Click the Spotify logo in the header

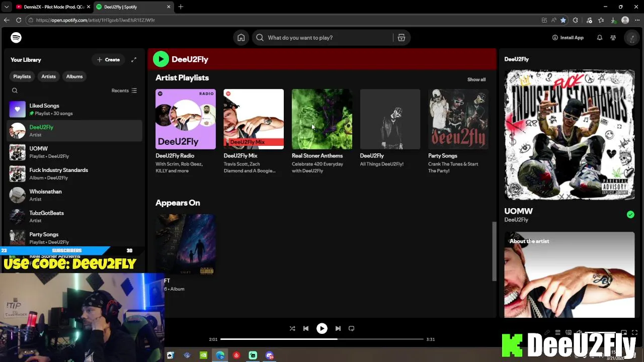pos(16,38)
